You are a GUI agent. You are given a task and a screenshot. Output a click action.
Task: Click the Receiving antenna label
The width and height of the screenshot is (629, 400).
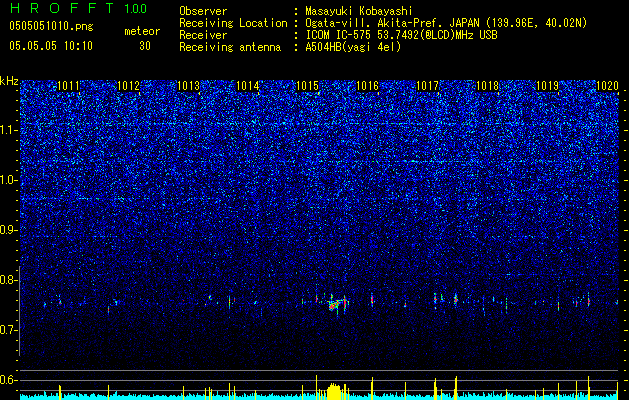point(230,47)
